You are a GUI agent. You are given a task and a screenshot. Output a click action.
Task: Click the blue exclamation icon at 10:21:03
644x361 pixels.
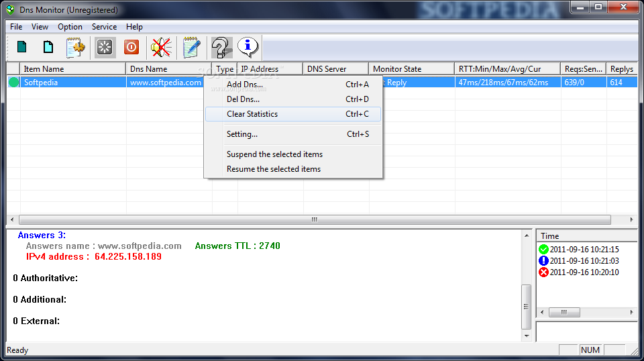coord(543,261)
